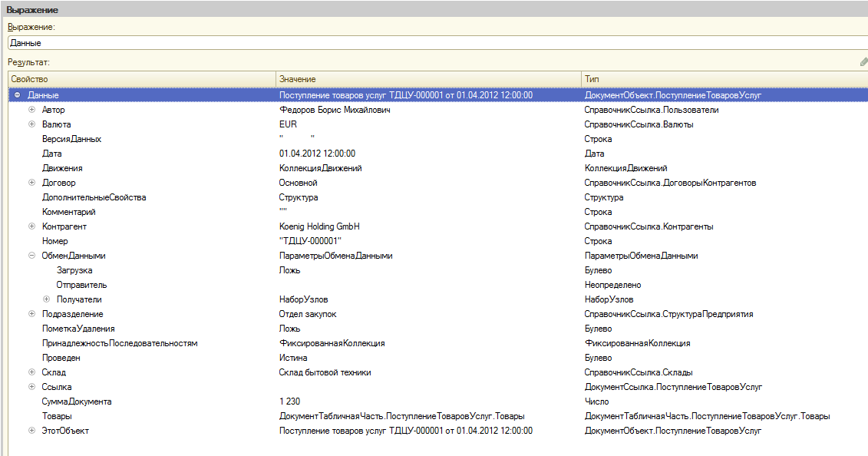This screenshot has width=868, height=456.
Task: Expand the Контрагент row
Action: [31, 226]
